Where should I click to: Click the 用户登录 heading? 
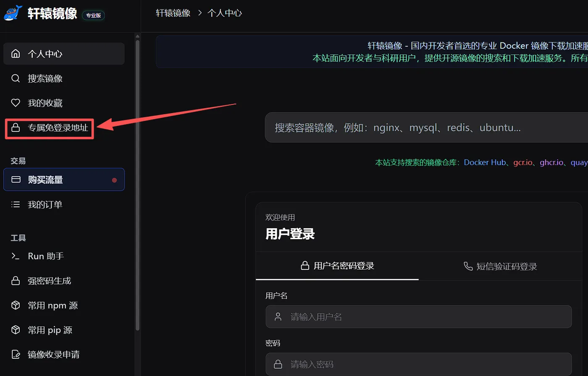(290, 234)
